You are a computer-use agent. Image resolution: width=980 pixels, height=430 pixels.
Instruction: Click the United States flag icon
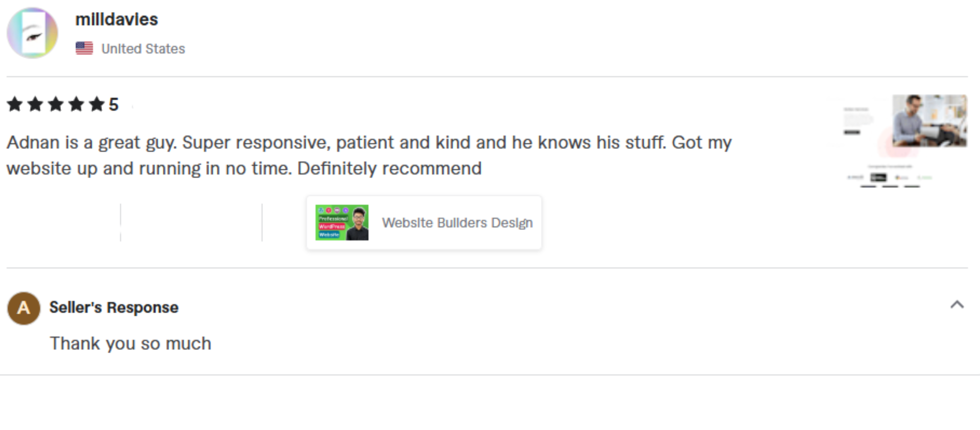[84, 48]
